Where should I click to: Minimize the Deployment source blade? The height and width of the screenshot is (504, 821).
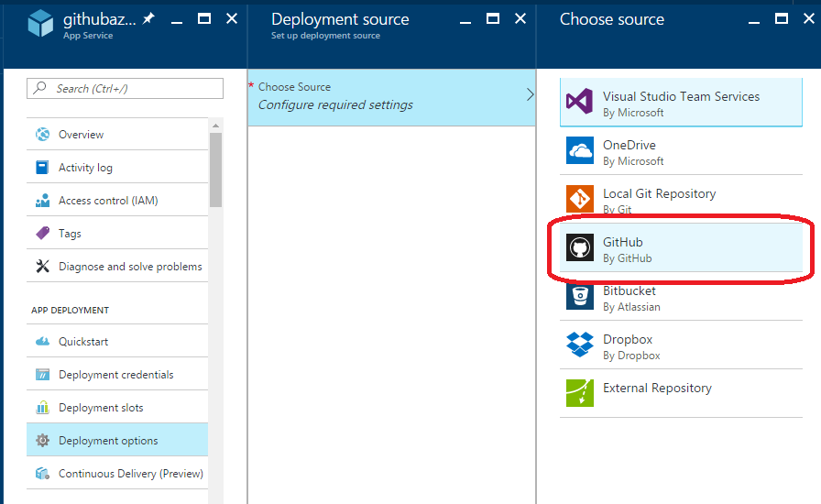coord(465,22)
